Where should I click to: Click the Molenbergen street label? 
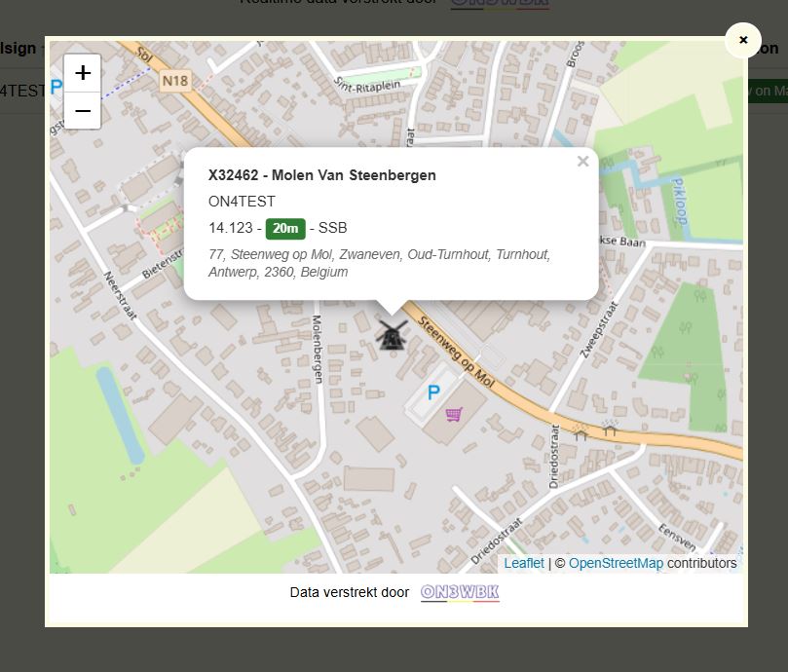(317, 348)
